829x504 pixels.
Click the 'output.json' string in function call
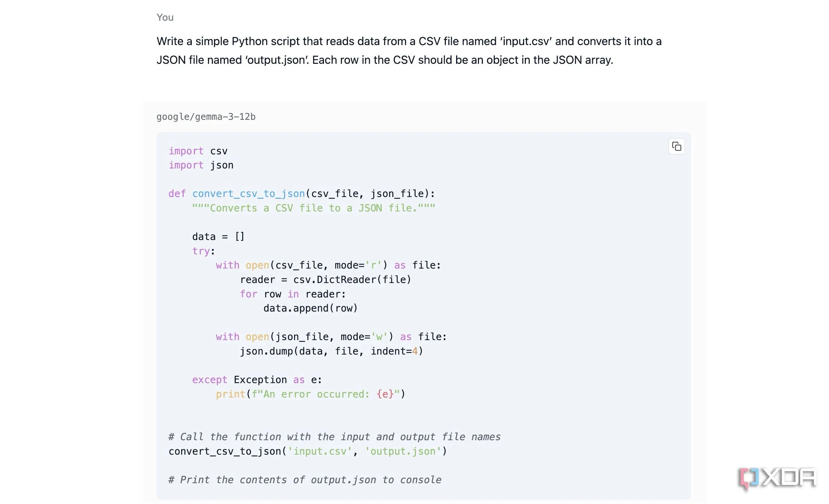pyautogui.click(x=403, y=451)
